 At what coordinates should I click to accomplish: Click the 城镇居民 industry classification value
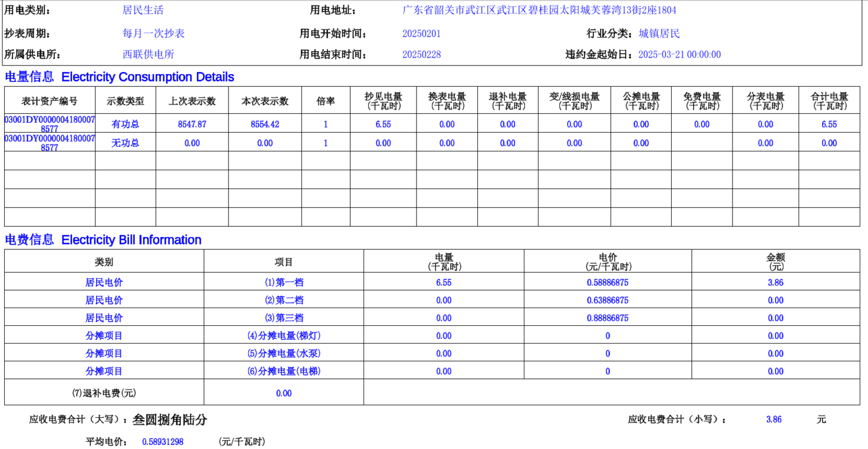659,34
